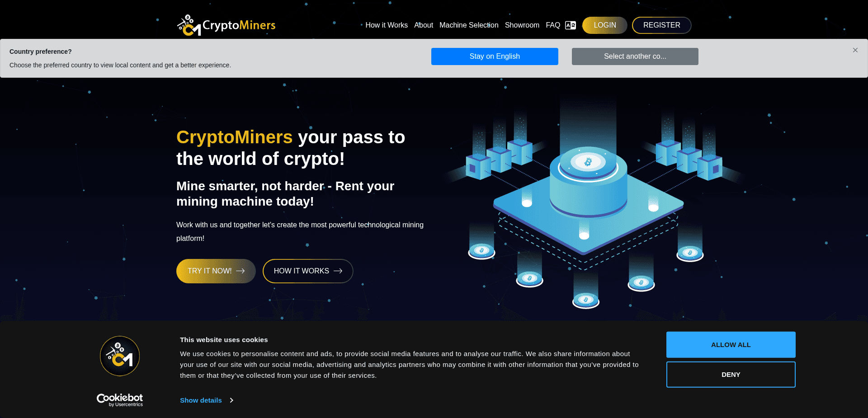This screenshot has width=868, height=418.
Task: Open the Showroom page from the navbar
Action: (x=522, y=25)
